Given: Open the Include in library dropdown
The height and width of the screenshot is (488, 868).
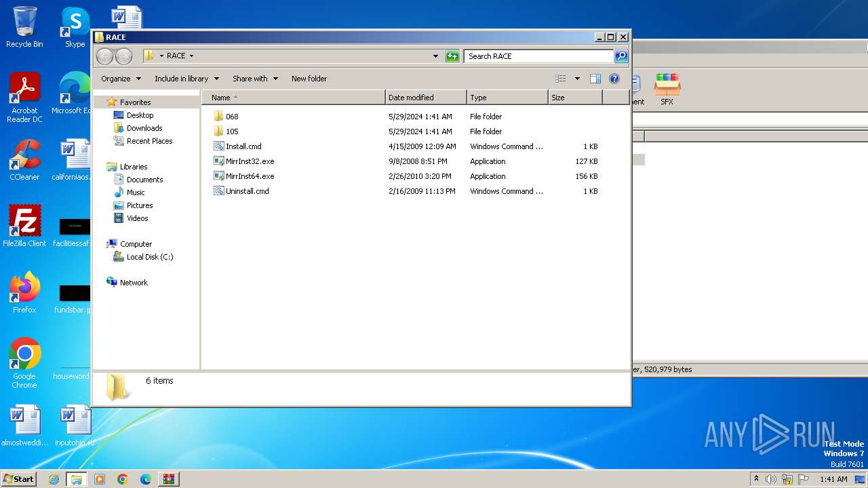Looking at the screenshot, I should 186,79.
